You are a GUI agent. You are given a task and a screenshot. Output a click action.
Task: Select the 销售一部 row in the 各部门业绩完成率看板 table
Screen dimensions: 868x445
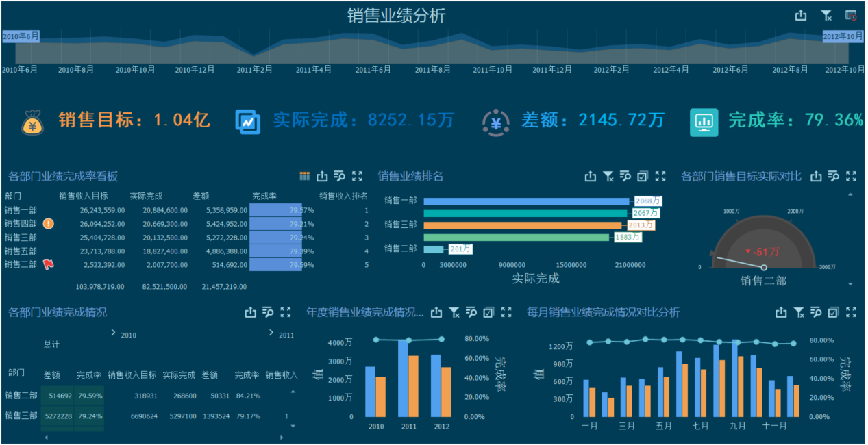pos(186,210)
